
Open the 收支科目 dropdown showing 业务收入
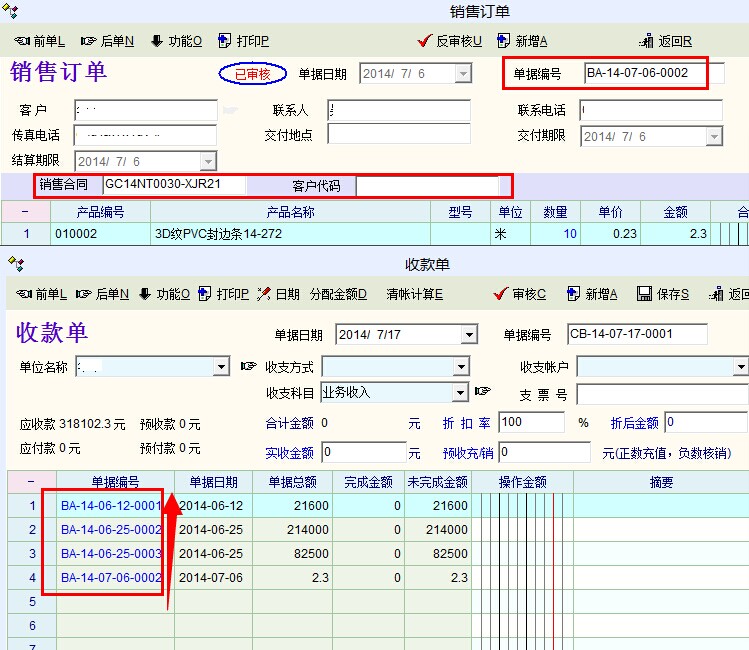point(460,392)
